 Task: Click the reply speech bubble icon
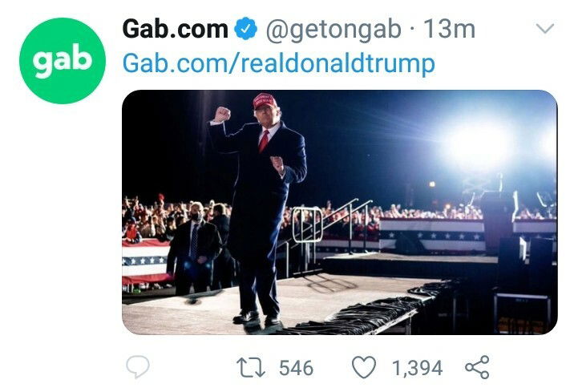click(139, 368)
